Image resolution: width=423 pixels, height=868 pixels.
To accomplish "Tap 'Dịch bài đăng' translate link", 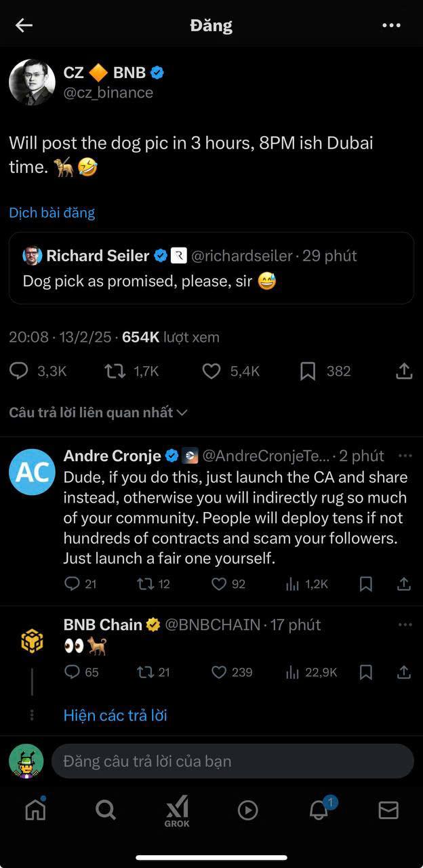I will click(52, 213).
